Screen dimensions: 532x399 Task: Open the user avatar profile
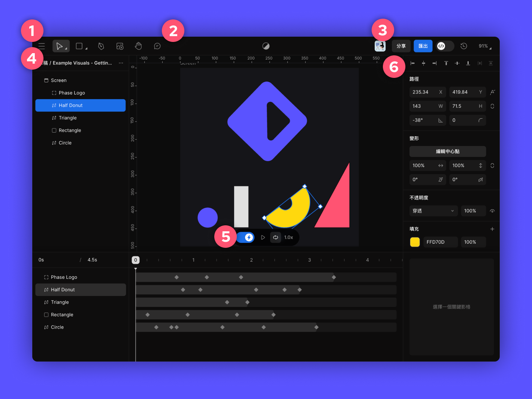[380, 46]
